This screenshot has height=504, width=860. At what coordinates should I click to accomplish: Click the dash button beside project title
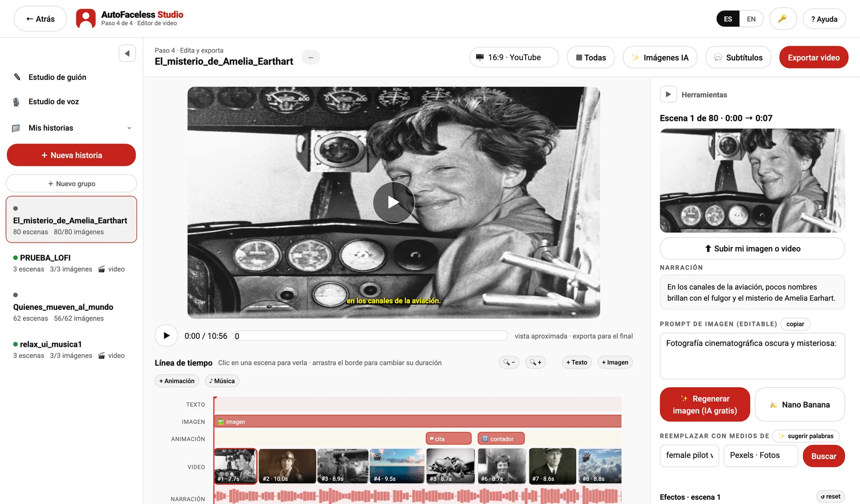(x=311, y=58)
